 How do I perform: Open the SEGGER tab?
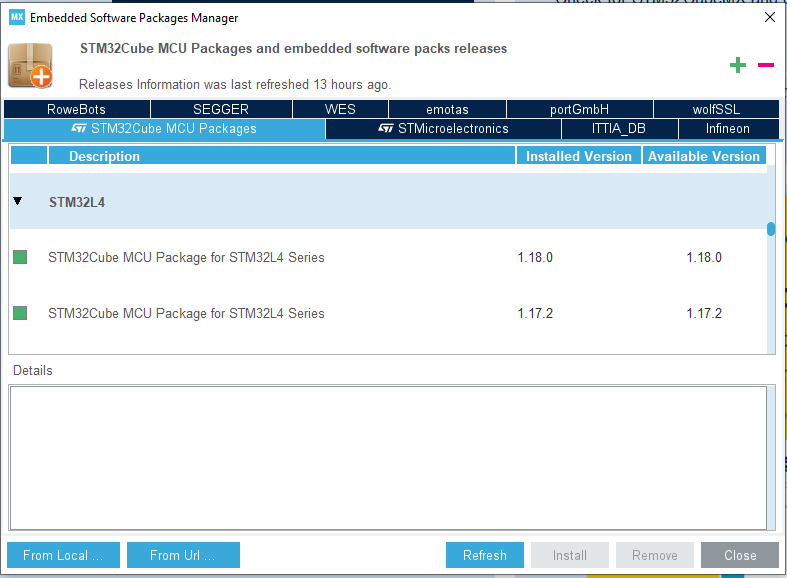tap(221, 109)
